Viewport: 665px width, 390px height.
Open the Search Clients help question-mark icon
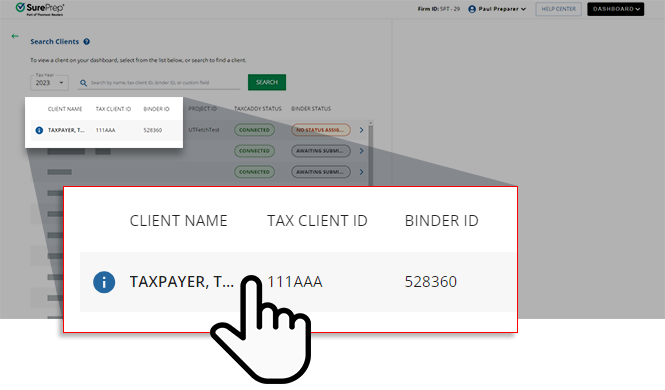point(87,42)
